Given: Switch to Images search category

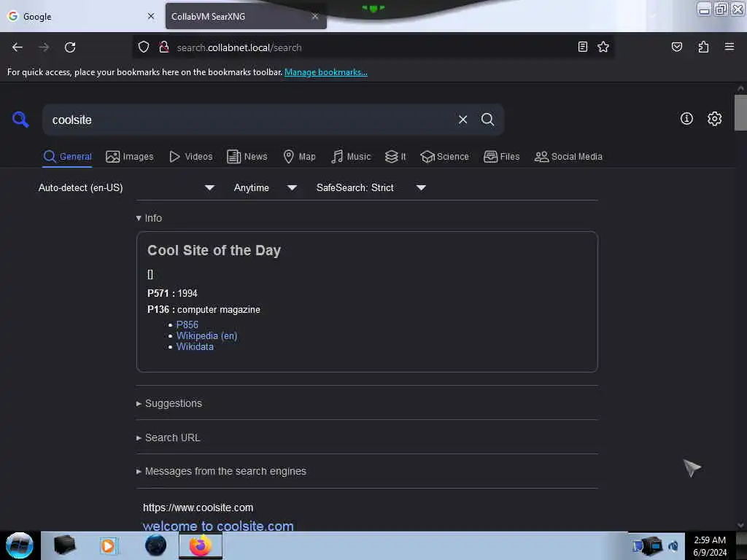Looking at the screenshot, I should click(130, 157).
